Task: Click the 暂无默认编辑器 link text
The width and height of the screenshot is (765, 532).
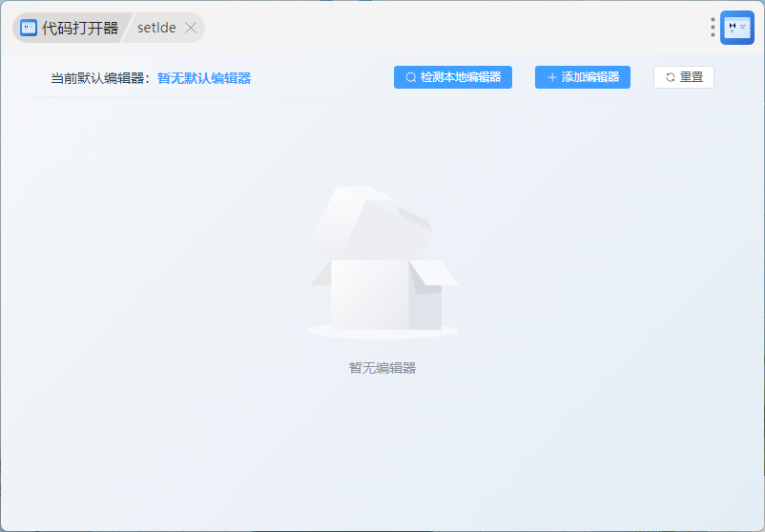Action: point(204,78)
